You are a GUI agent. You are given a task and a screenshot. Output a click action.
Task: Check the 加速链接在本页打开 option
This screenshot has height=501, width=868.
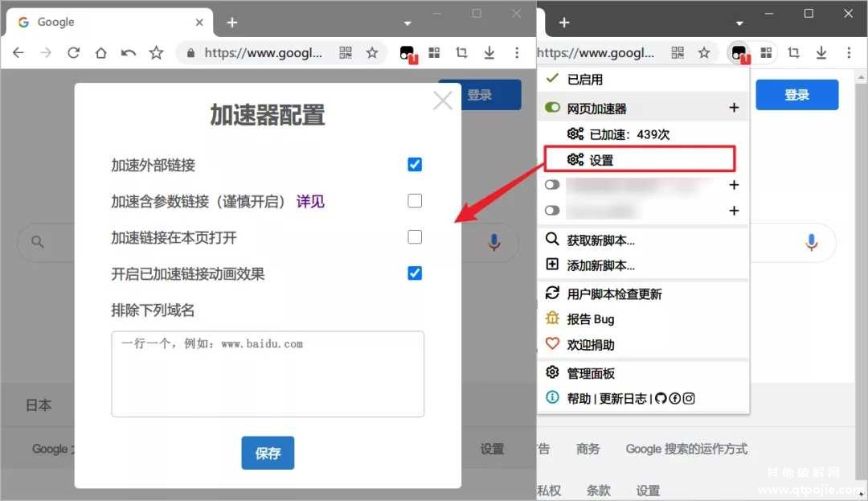point(415,237)
